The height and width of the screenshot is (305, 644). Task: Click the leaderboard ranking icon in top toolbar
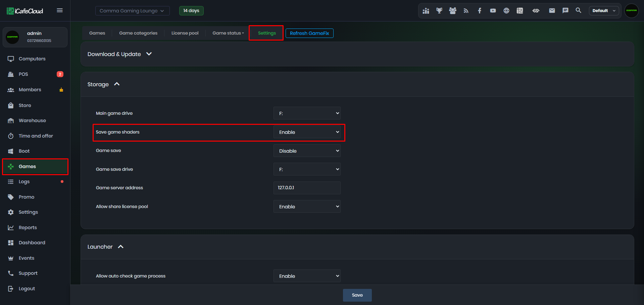point(426,11)
